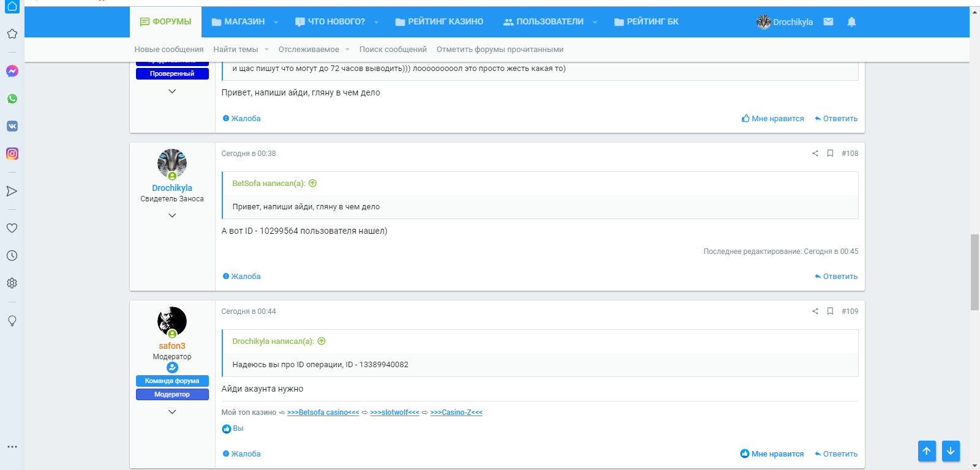The width and height of the screenshot is (980, 470).
Task: Open the paper-plane flow icon in sidebar
Action: coord(12,192)
